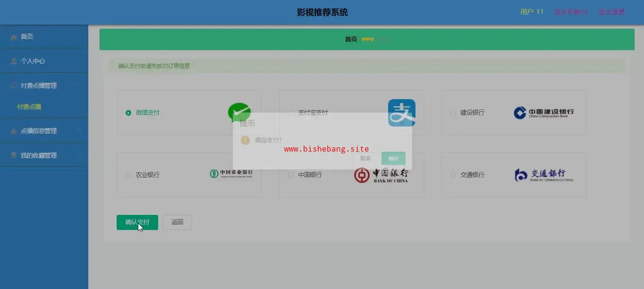Click the 退出到前台 link
Image resolution: width=644 pixels, height=289 pixels.
tap(571, 12)
